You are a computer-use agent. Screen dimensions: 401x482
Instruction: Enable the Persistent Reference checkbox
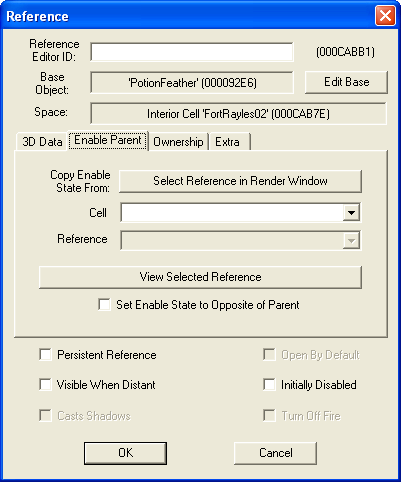(45, 355)
